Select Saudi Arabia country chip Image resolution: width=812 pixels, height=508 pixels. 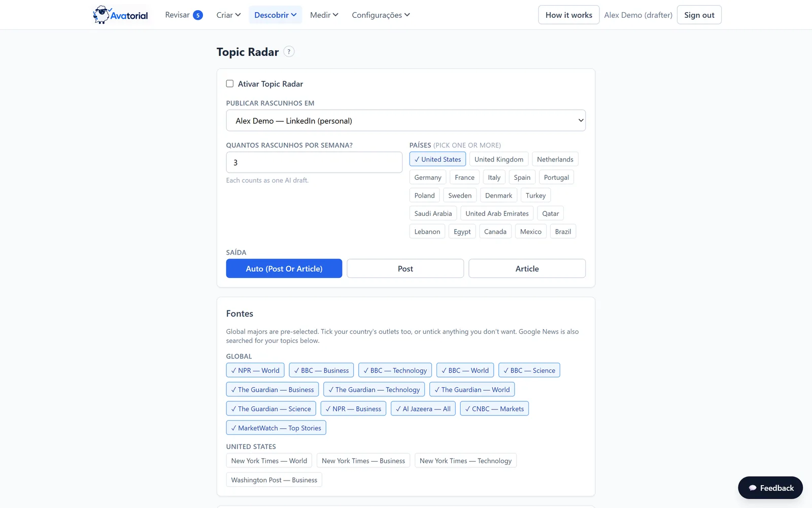pos(433,214)
